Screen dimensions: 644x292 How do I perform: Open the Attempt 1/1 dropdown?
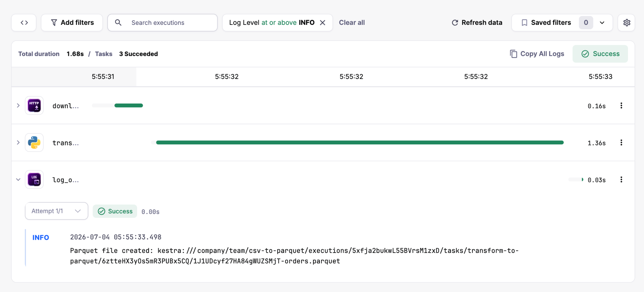click(x=57, y=211)
